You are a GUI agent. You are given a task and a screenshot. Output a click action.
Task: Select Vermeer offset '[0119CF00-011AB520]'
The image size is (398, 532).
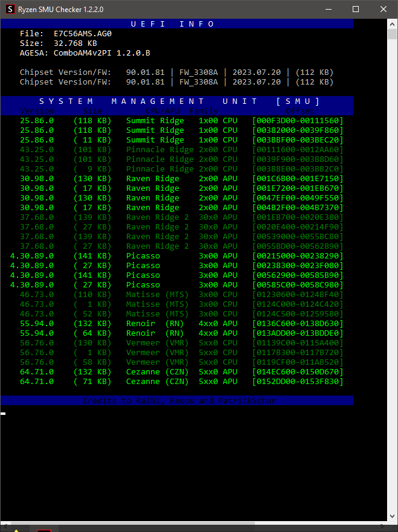tap(298, 362)
